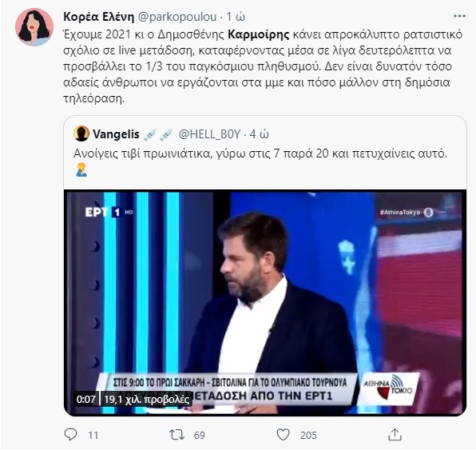
Task: Open Κορέα Ελένη's profile avatar
Action: coord(34,27)
